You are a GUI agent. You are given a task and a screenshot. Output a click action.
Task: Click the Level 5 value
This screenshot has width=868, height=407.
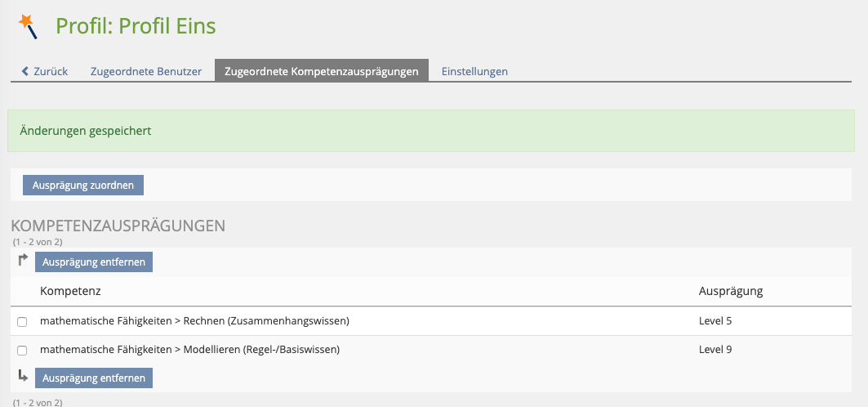pyautogui.click(x=715, y=321)
